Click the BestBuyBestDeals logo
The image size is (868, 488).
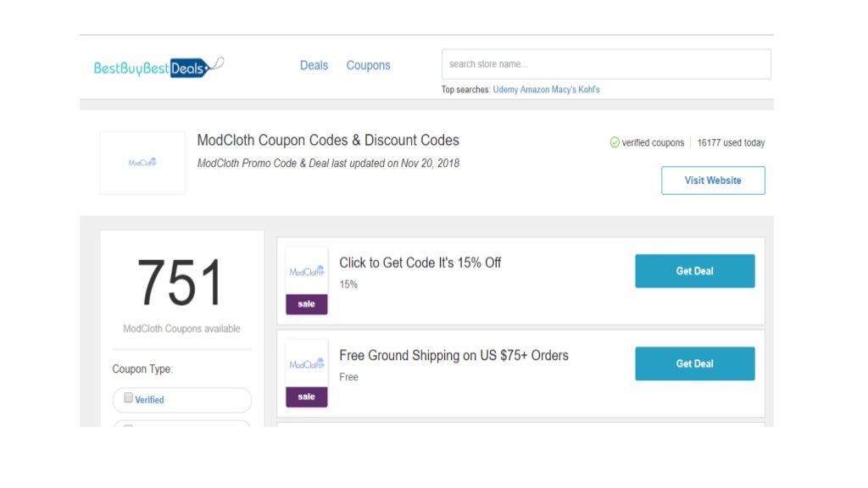(x=159, y=67)
